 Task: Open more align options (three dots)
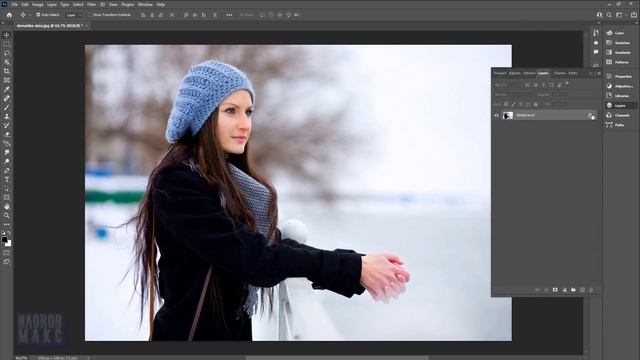click(229, 15)
